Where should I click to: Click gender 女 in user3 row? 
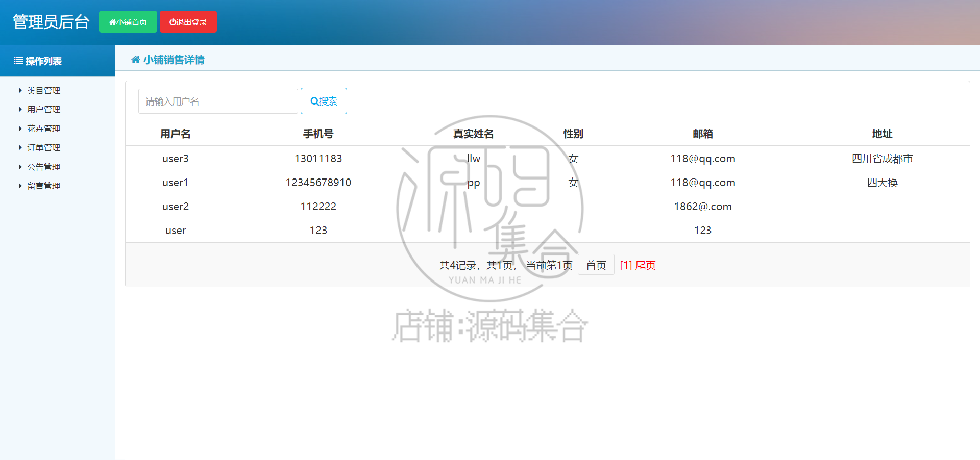pyautogui.click(x=573, y=159)
